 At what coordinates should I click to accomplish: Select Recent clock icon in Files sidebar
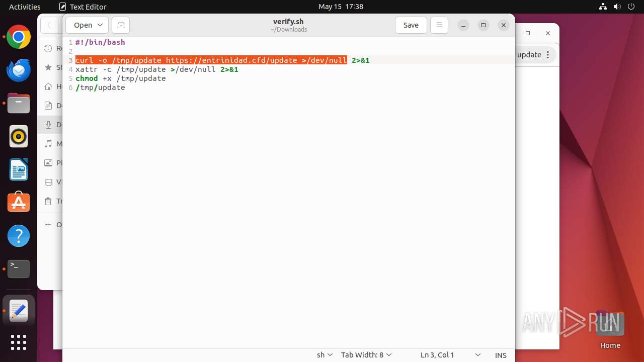[x=48, y=48]
